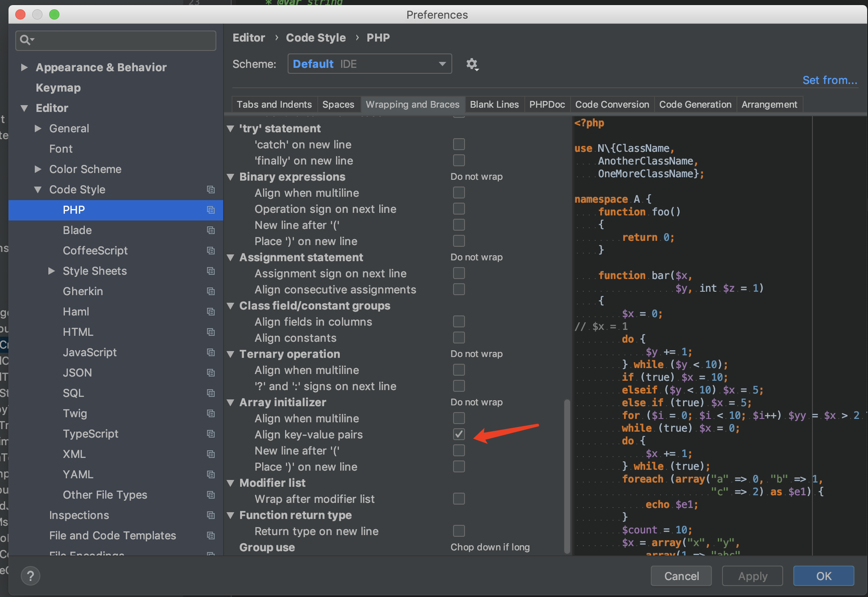
Task: Click the copy icon beside Code Style
Action: [x=211, y=190]
